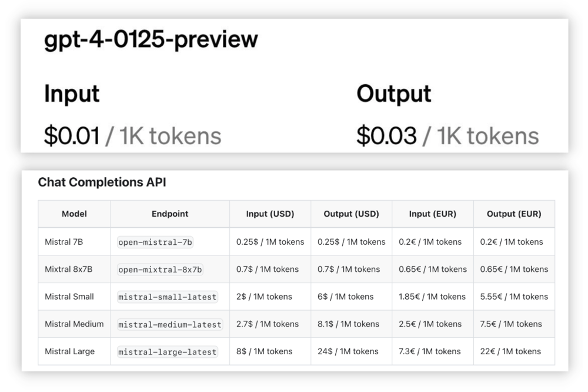Select the $0.01 / 1K tokens input price
Viewport: 588px width, 392px height.
pos(132,135)
